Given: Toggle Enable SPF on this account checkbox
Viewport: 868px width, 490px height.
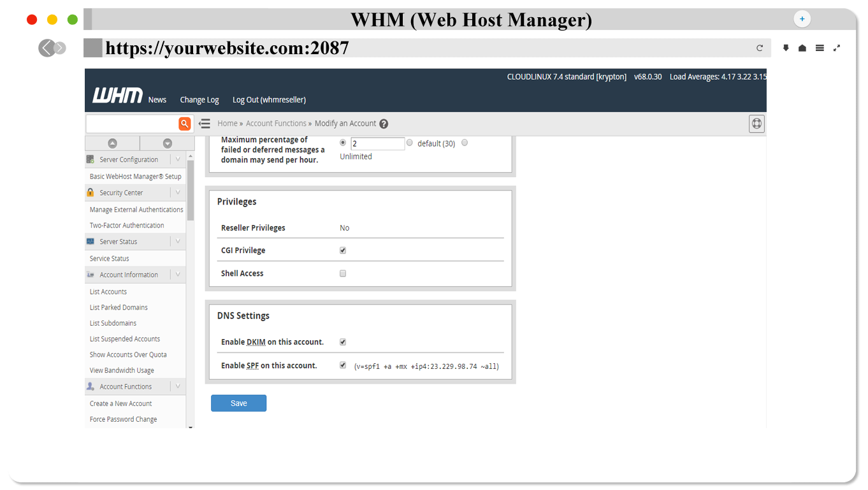Looking at the screenshot, I should pyautogui.click(x=343, y=365).
